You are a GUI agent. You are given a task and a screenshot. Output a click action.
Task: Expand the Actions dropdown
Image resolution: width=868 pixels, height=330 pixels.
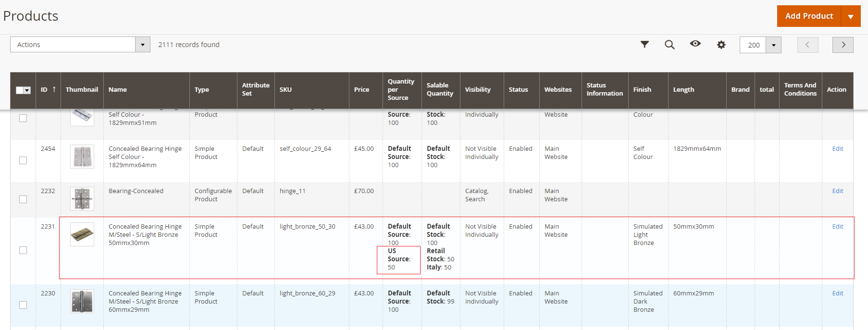pyautogui.click(x=142, y=45)
